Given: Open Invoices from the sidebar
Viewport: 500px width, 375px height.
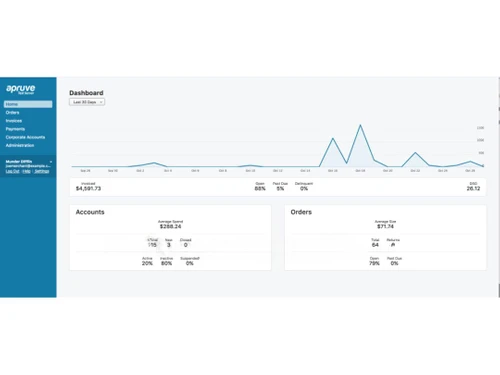Looking at the screenshot, I should (14, 121).
